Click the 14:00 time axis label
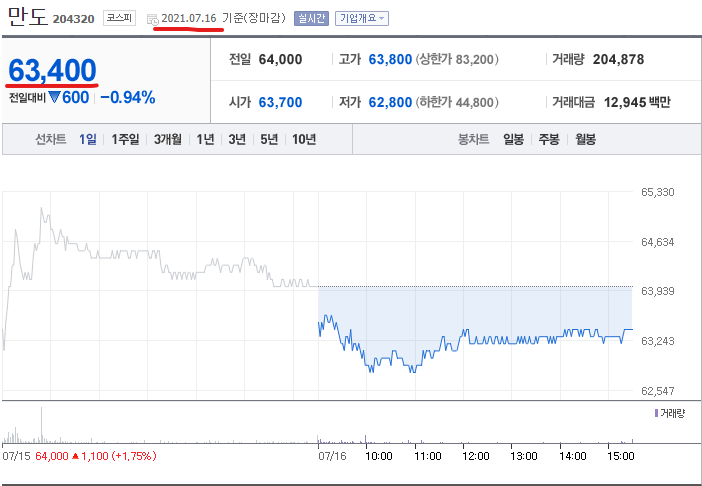The height and width of the screenshot is (486, 702). click(x=573, y=456)
